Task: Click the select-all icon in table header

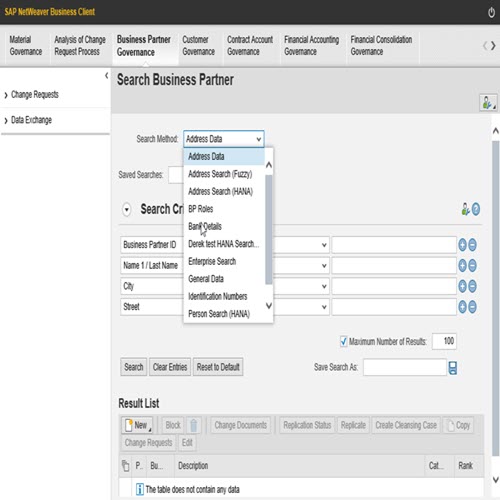Action: 126,466
